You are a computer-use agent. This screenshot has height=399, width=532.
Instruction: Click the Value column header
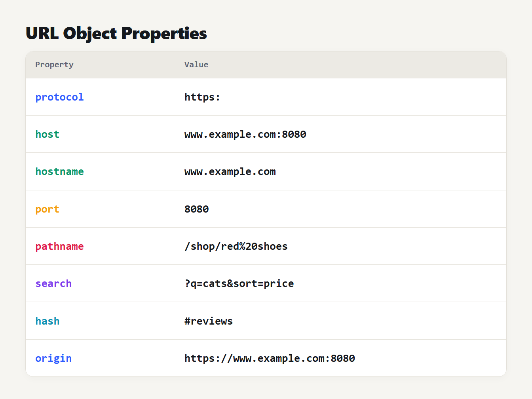click(196, 65)
